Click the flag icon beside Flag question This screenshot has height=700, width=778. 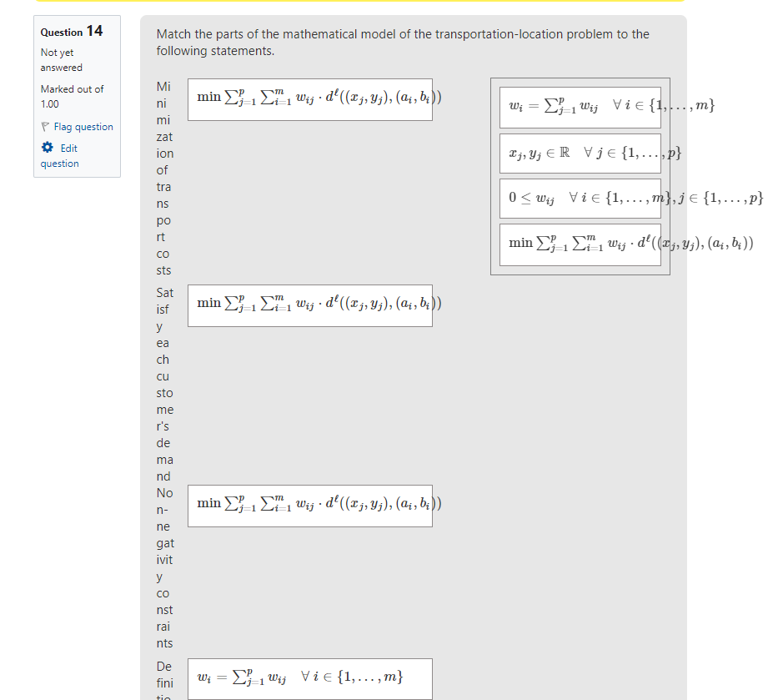(45, 127)
